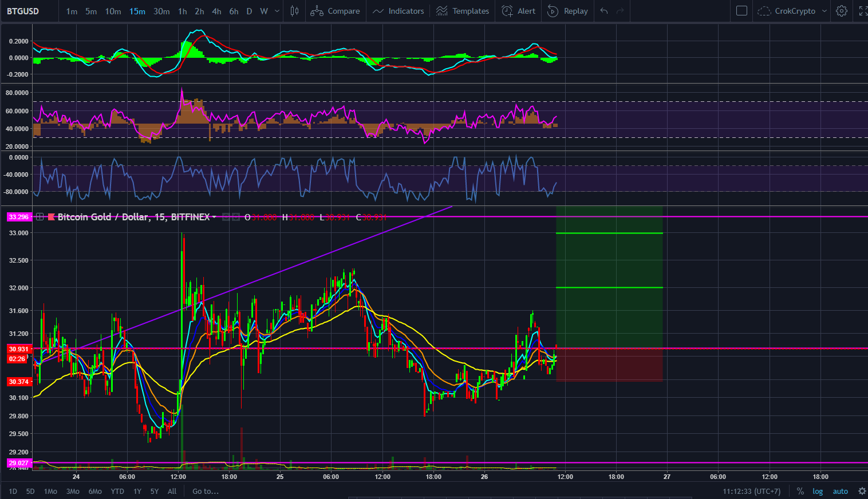Start bar Replay mode
Image resolution: width=868 pixels, height=499 pixels.
tap(567, 11)
